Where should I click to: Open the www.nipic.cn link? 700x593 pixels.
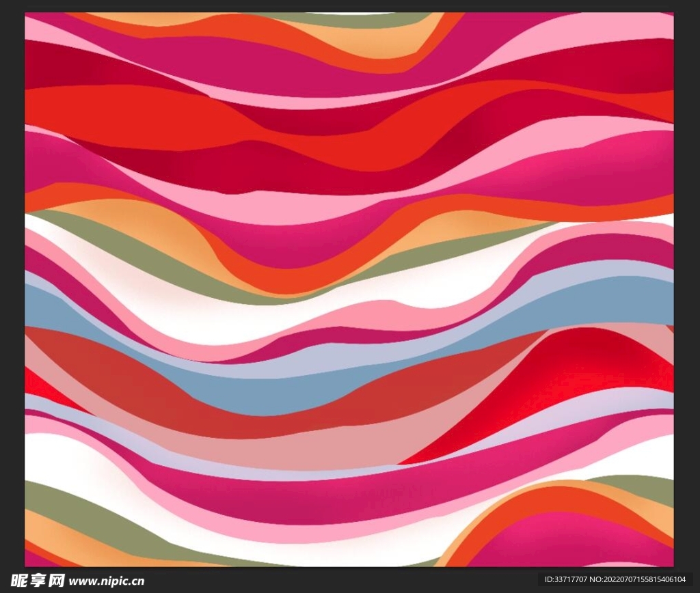point(107,581)
